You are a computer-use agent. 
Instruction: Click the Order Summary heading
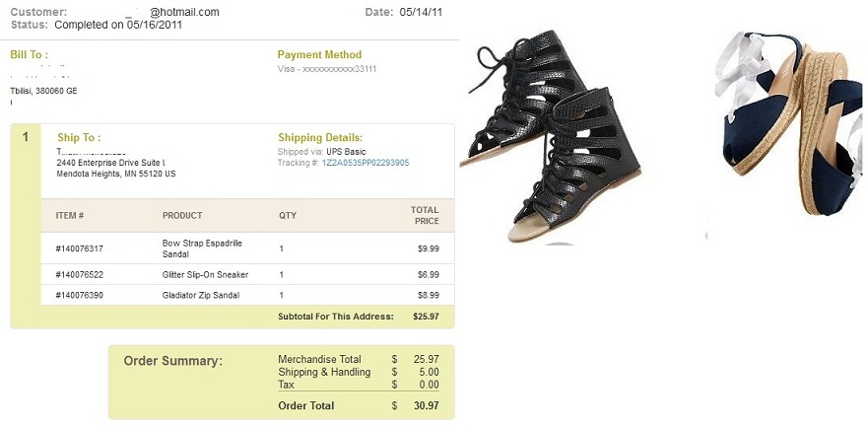point(172,361)
